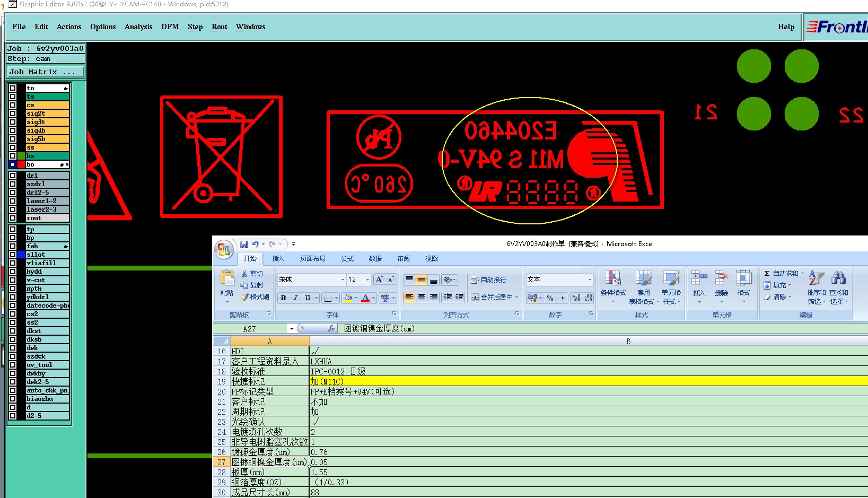The width and height of the screenshot is (868, 498).
Task: Center text horizontally in Excel
Action: 422,298
